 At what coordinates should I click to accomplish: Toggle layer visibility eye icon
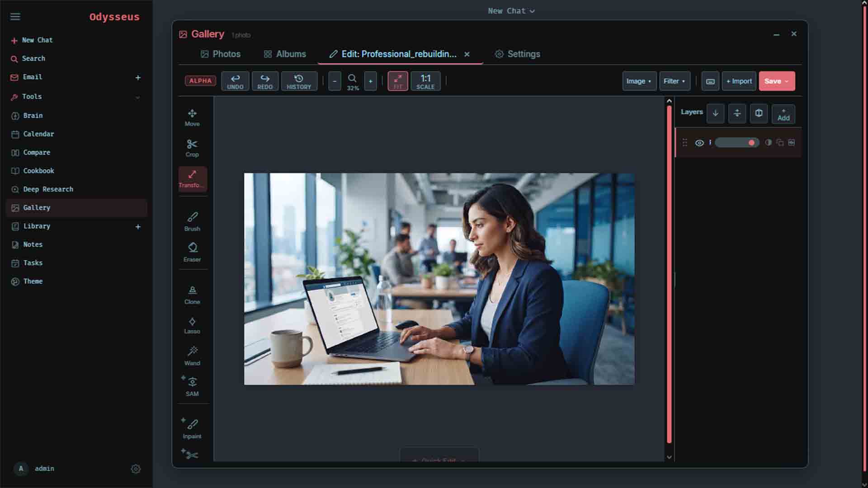coord(699,143)
